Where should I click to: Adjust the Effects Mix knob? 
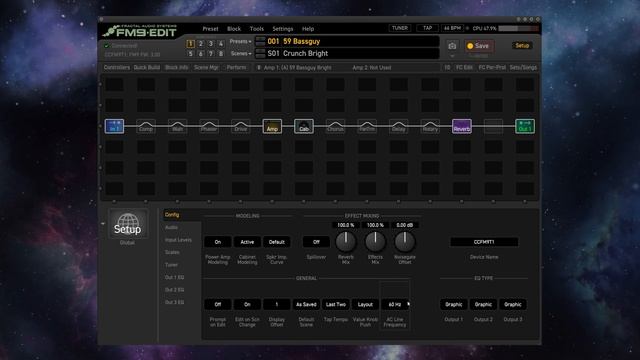coord(375,241)
